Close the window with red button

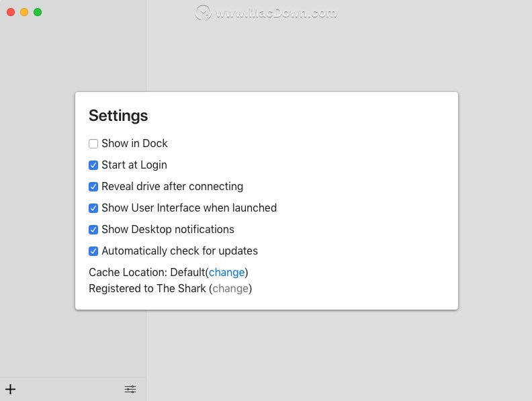click(x=11, y=12)
